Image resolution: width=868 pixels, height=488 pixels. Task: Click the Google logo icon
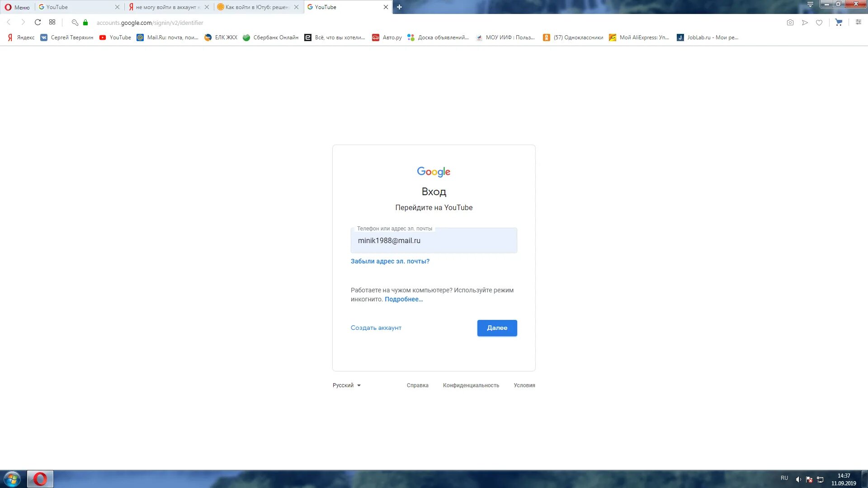434,172
